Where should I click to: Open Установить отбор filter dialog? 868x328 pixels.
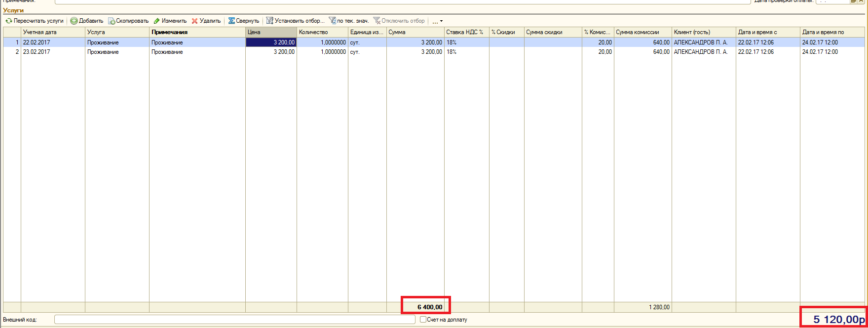click(x=295, y=21)
